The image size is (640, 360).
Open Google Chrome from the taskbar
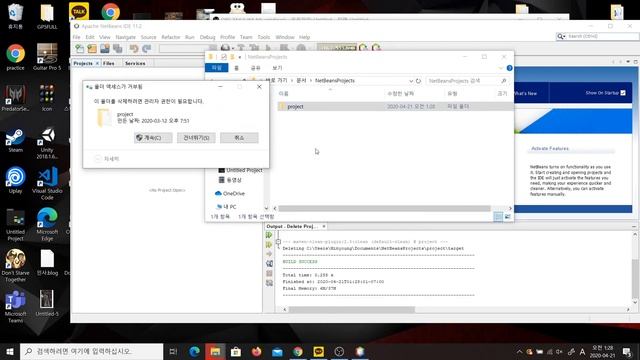298,351
